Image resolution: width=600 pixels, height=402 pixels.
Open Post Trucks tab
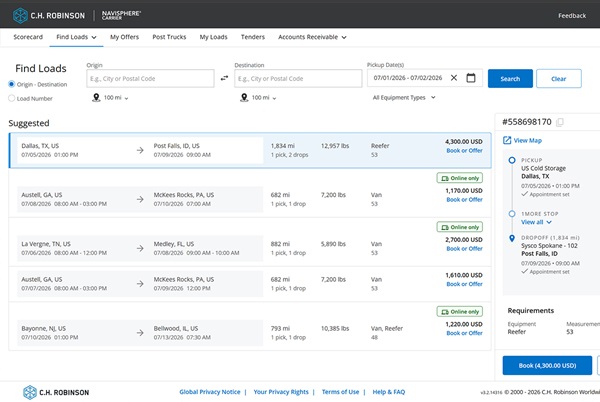tap(169, 37)
